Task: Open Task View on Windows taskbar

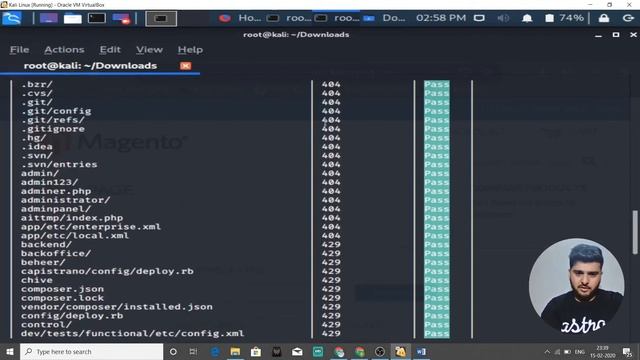Action: pyautogui.click(x=193, y=351)
